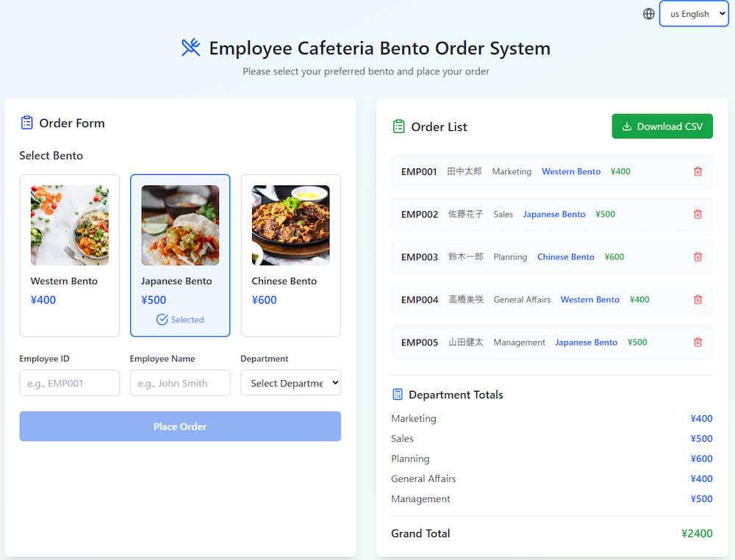Open the language selector dropdown
This screenshot has height=560, width=735.
(693, 14)
